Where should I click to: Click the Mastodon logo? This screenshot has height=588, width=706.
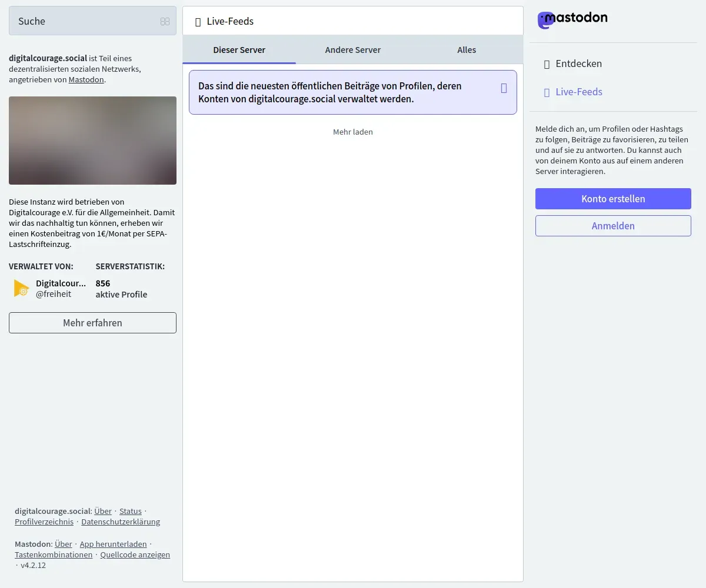572,20
